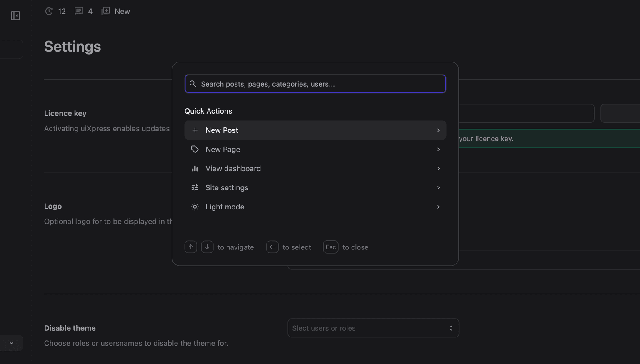Open the Slect users or roles dropdown
This screenshot has height=364, width=640.
373,328
